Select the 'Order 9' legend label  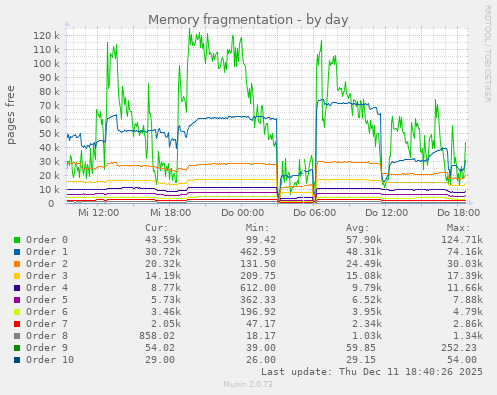47,348
